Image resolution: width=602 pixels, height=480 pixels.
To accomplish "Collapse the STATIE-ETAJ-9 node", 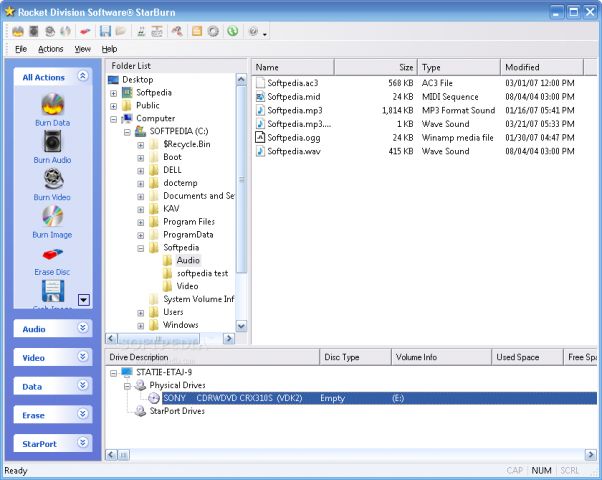I will 114,373.
